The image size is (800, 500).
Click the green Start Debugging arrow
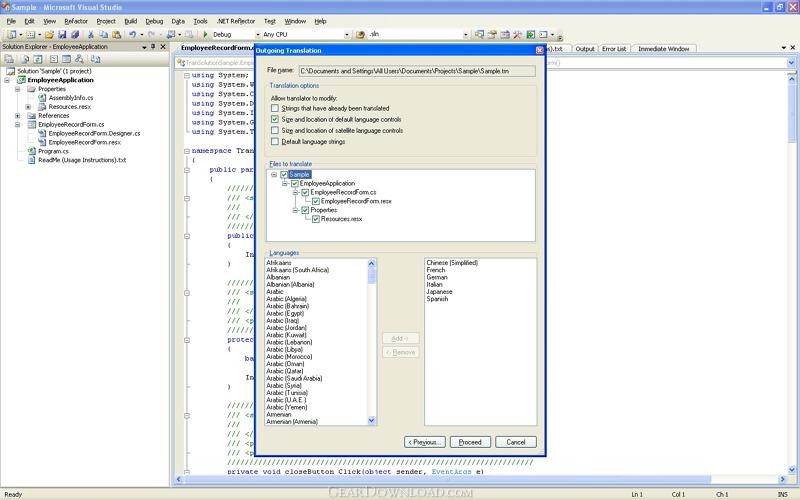pyautogui.click(x=205, y=34)
